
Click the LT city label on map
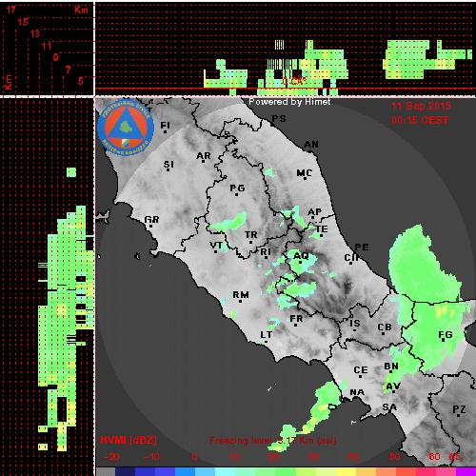pos(267,335)
